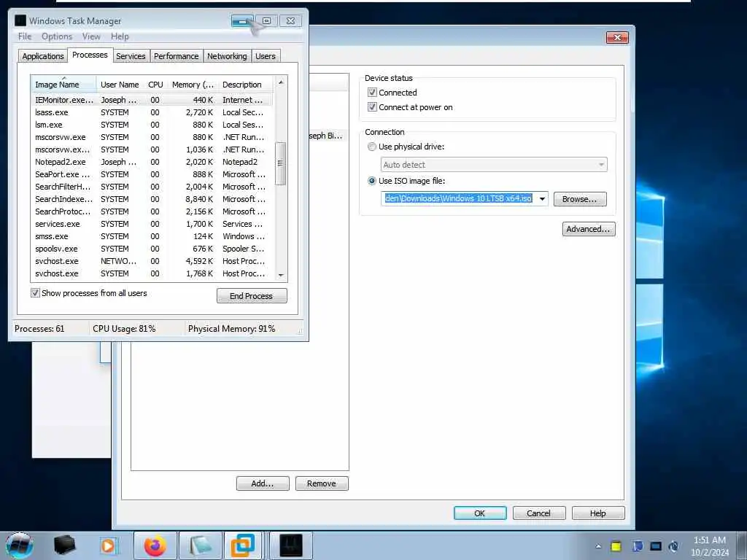
Task: Switch to the Applications tab
Action: point(43,56)
